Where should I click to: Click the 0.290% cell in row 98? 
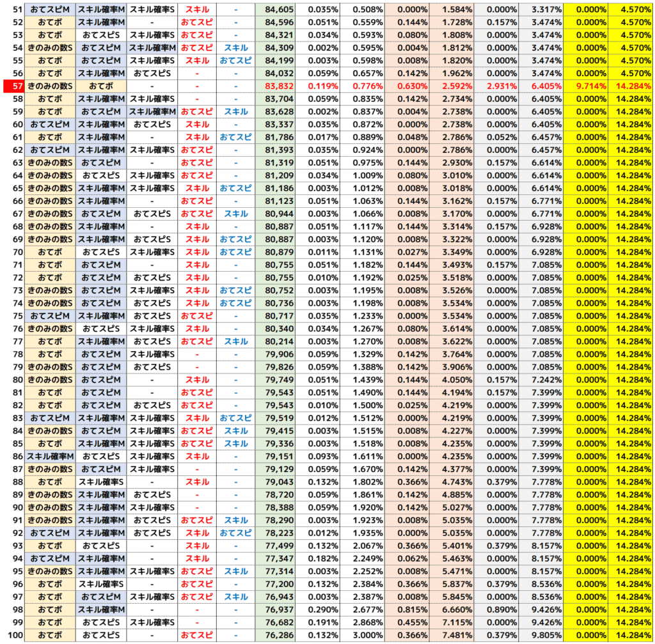pos(319,609)
